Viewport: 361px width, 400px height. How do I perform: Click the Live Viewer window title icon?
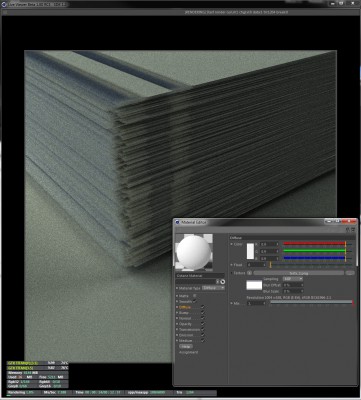pos(5,4)
